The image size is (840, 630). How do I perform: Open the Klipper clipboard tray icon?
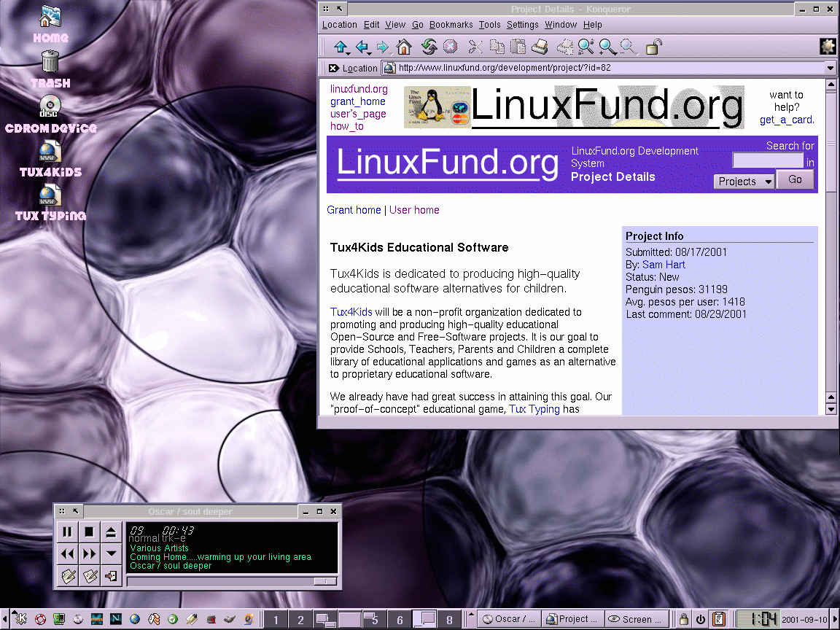pos(719,619)
